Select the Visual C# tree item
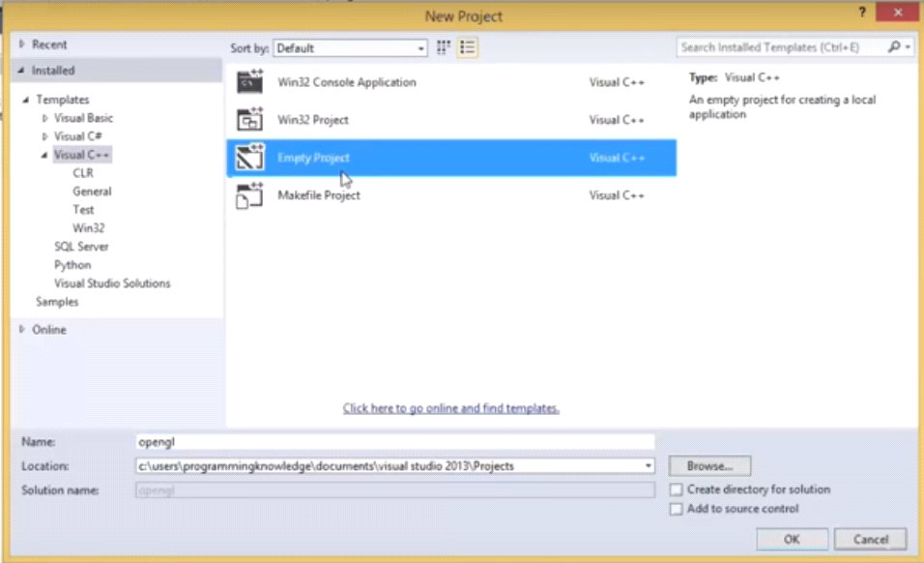The image size is (924, 563). pos(77,136)
